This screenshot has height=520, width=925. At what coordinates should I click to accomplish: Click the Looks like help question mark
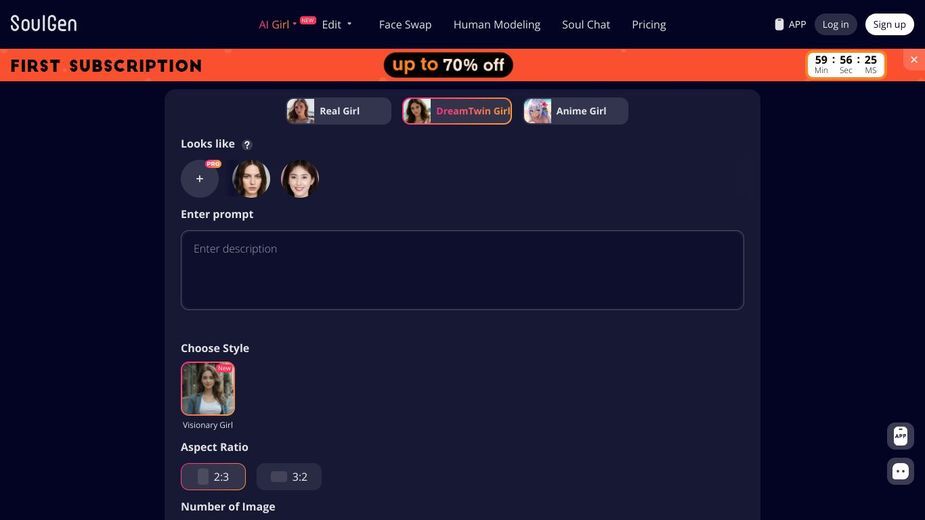click(247, 145)
